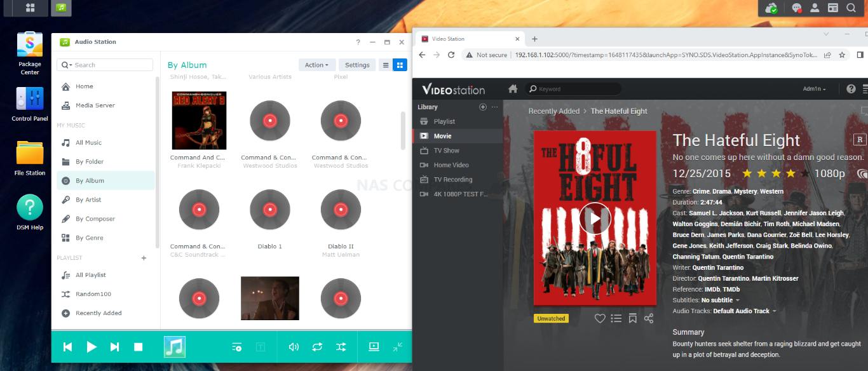
Task: Mark The Hateful Eight as favorite
Action: [x=600, y=318]
